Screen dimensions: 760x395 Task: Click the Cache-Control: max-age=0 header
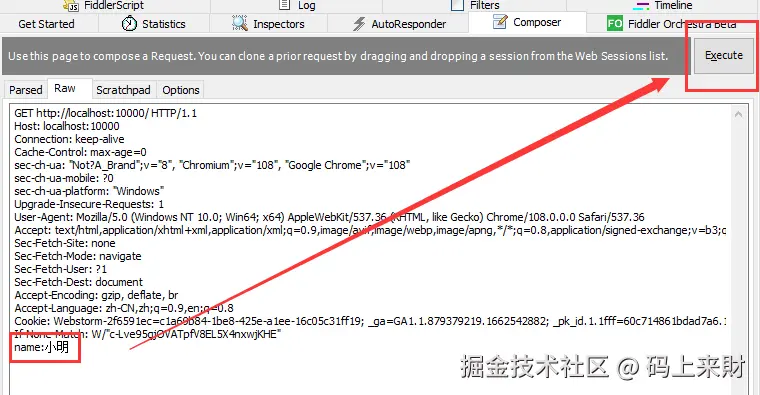pyautogui.click(x=80, y=152)
